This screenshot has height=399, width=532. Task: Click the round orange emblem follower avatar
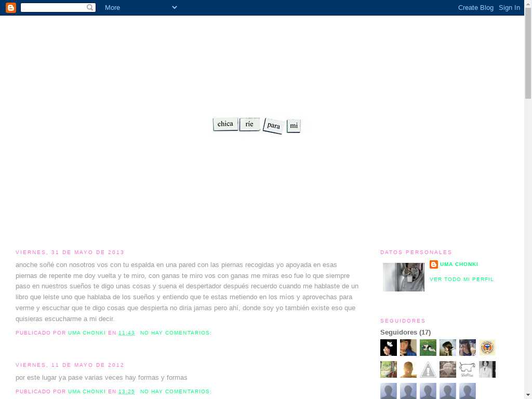pyautogui.click(x=487, y=348)
